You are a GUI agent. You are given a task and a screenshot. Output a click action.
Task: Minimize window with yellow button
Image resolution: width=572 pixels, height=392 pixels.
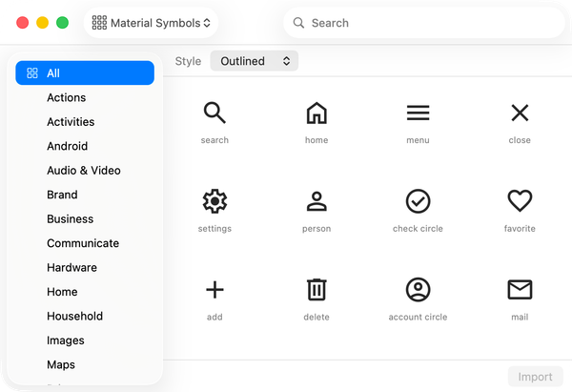pos(42,23)
